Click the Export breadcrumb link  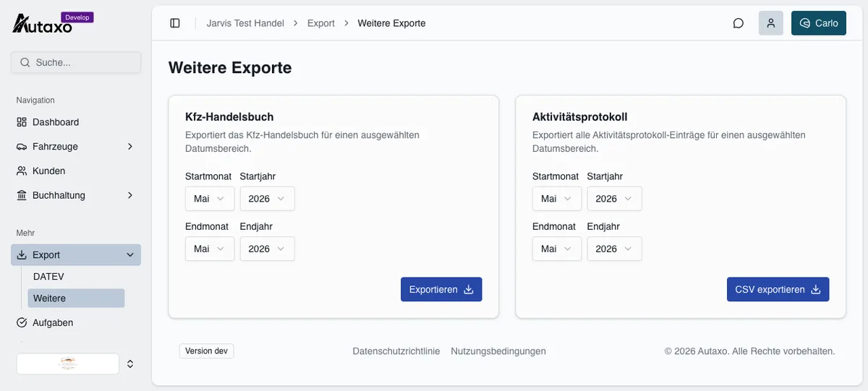[x=321, y=23]
